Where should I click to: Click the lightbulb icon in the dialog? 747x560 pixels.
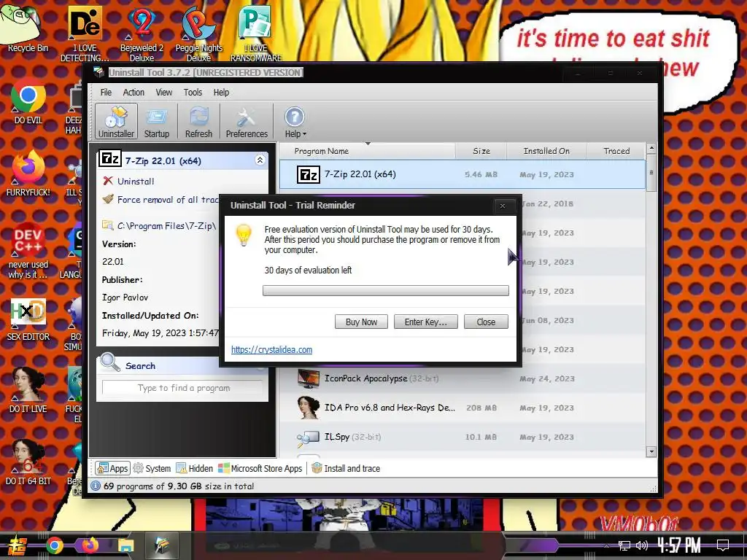244,234
